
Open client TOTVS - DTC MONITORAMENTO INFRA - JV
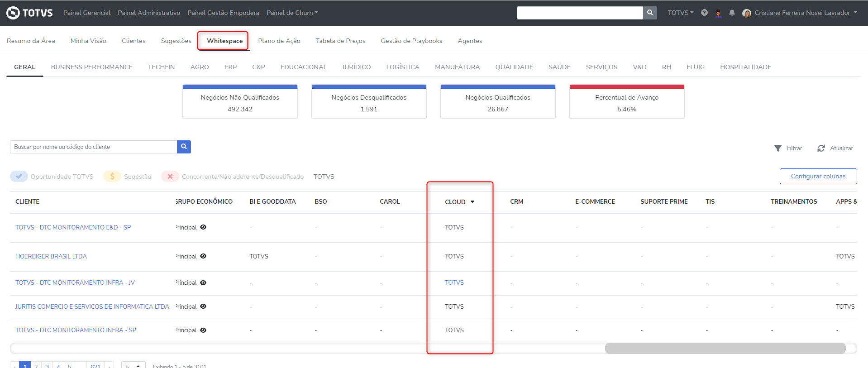[75, 282]
